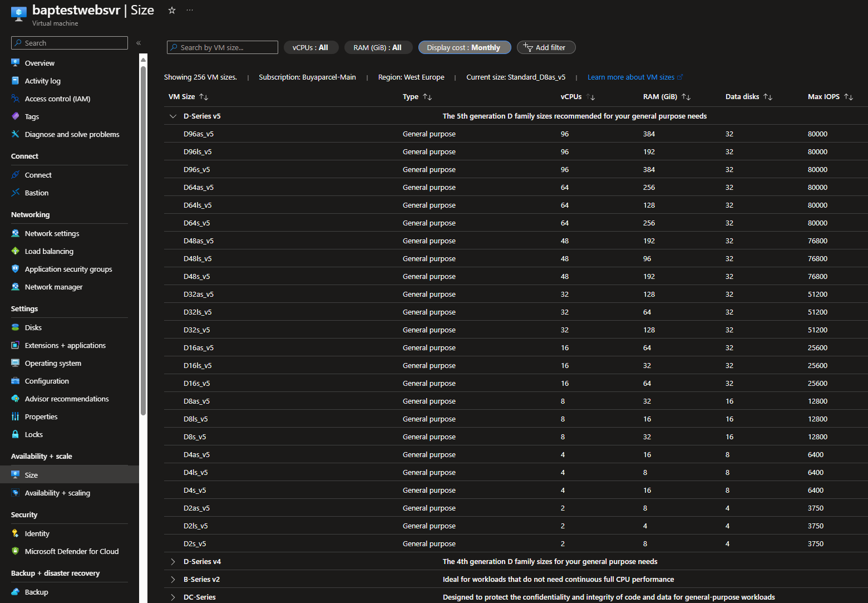Click the Diagnose and solve problems icon
Image resolution: width=868 pixels, height=603 pixels.
tap(16, 134)
